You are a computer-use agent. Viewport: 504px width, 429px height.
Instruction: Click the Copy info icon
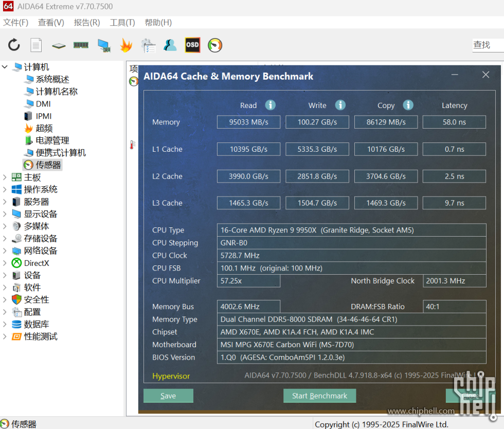click(x=408, y=105)
